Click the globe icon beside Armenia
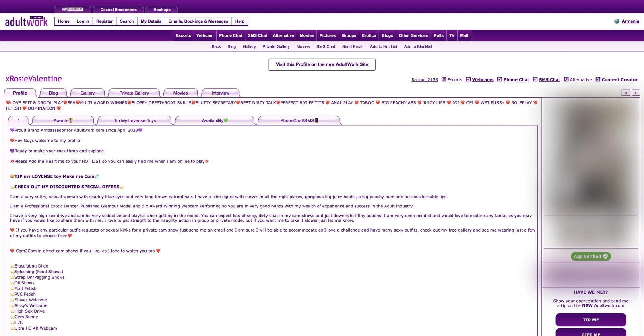This screenshot has height=336, width=644. coord(617,21)
